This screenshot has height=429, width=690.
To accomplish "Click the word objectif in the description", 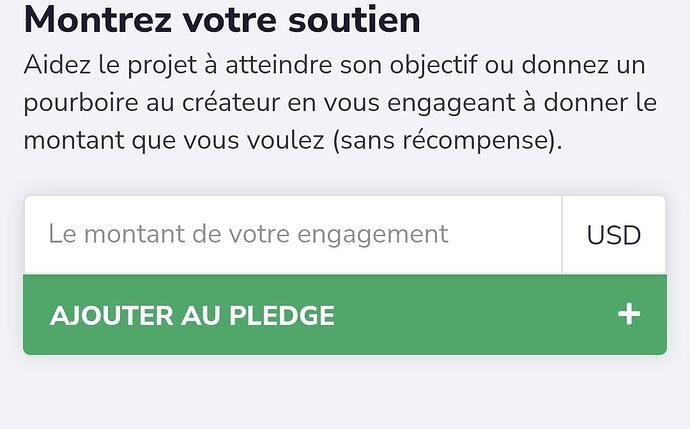I will [x=433, y=66].
